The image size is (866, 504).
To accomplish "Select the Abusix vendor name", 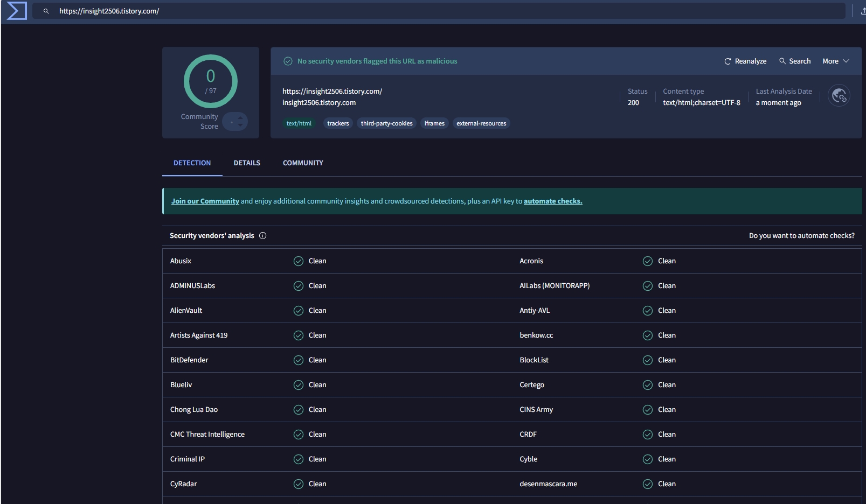I will click(181, 261).
